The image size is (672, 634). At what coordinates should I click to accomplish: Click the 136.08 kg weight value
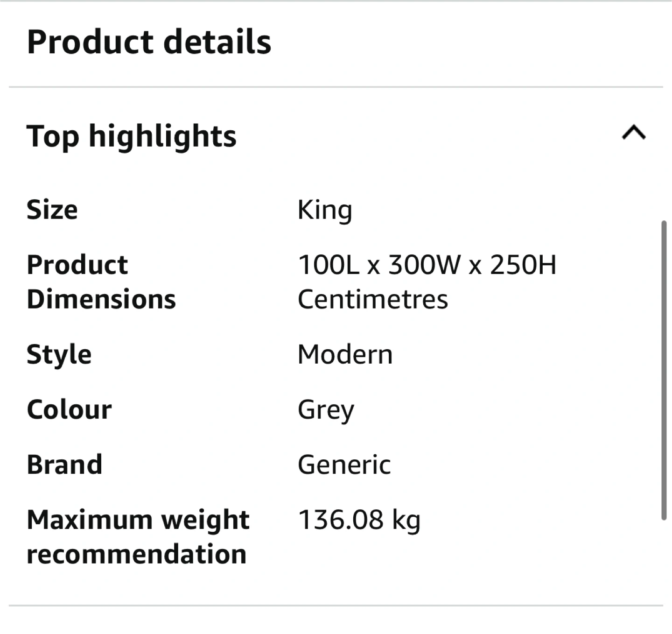click(x=359, y=520)
